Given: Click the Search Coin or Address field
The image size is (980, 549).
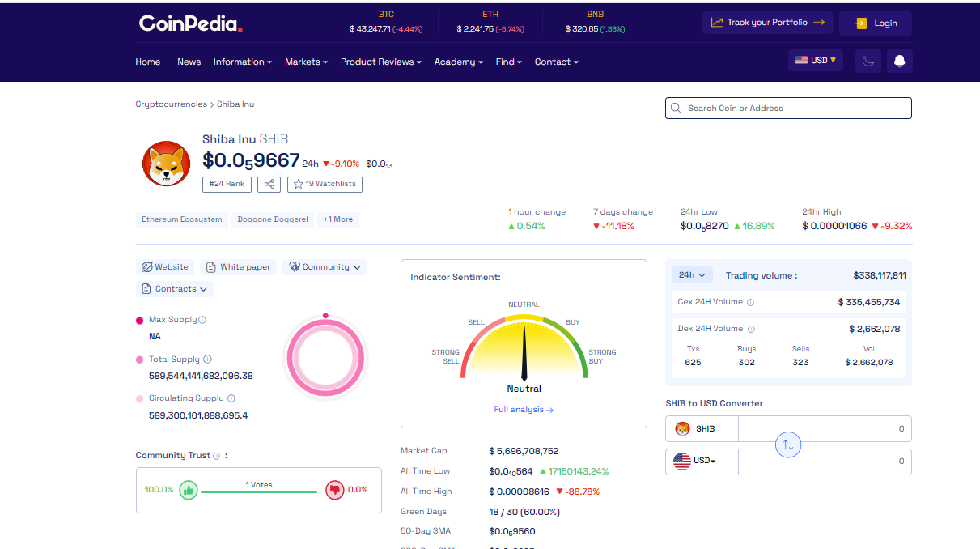Looking at the screenshot, I should tap(788, 108).
